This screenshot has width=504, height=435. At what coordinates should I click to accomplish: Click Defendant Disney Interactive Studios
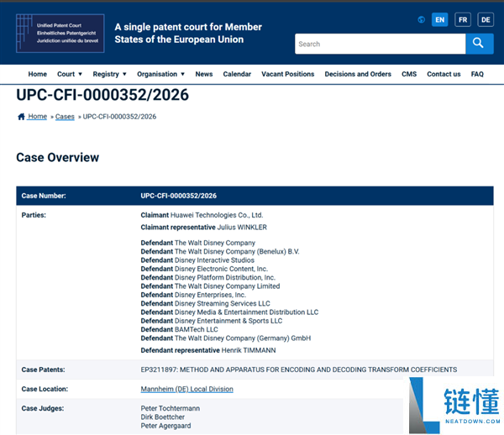(x=197, y=260)
